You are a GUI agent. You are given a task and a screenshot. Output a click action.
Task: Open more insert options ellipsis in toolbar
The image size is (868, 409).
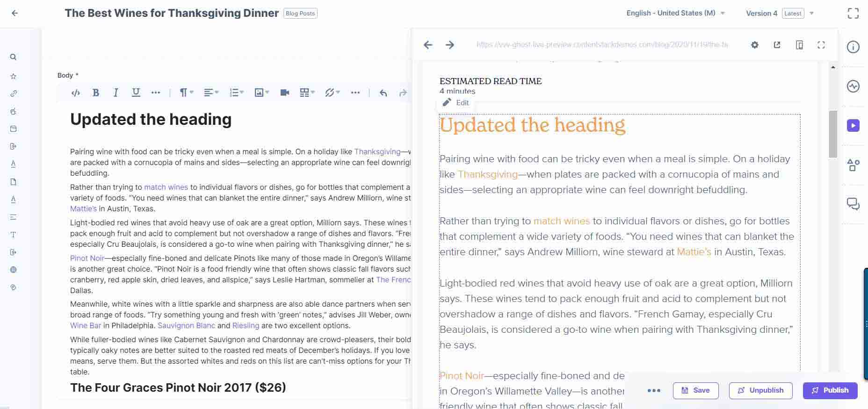355,93
